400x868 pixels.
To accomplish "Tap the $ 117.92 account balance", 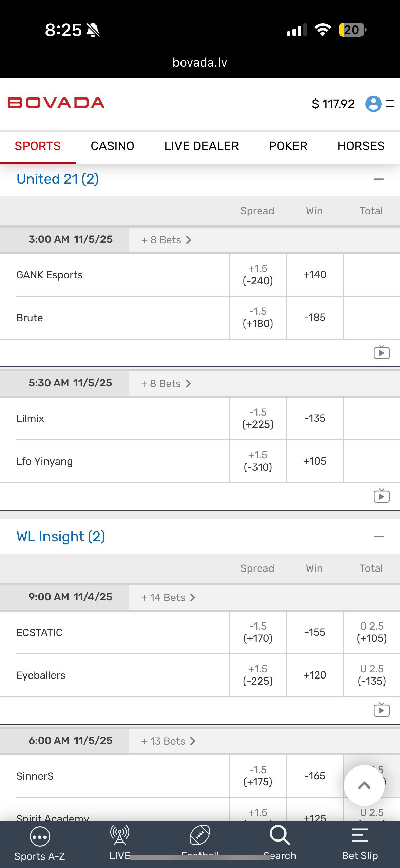I will 333,104.
